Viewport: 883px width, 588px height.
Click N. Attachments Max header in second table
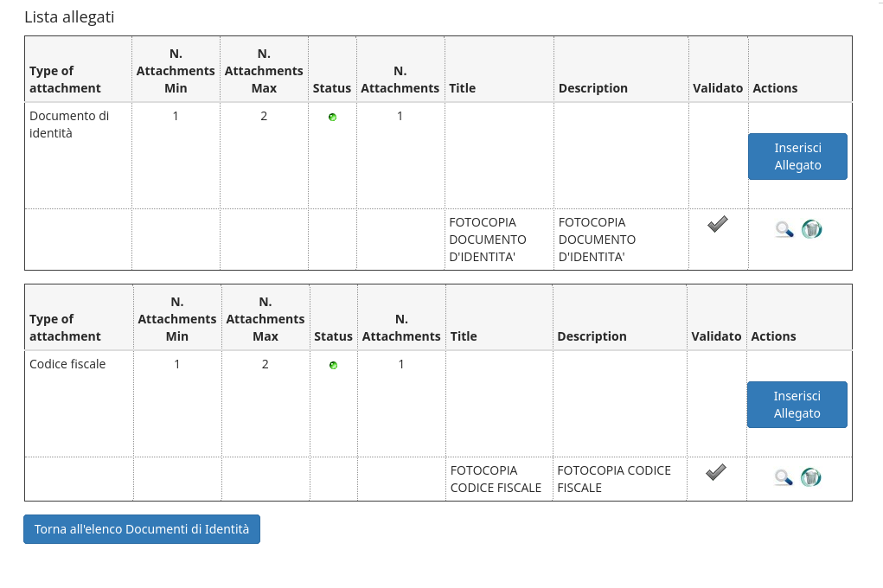(266, 319)
